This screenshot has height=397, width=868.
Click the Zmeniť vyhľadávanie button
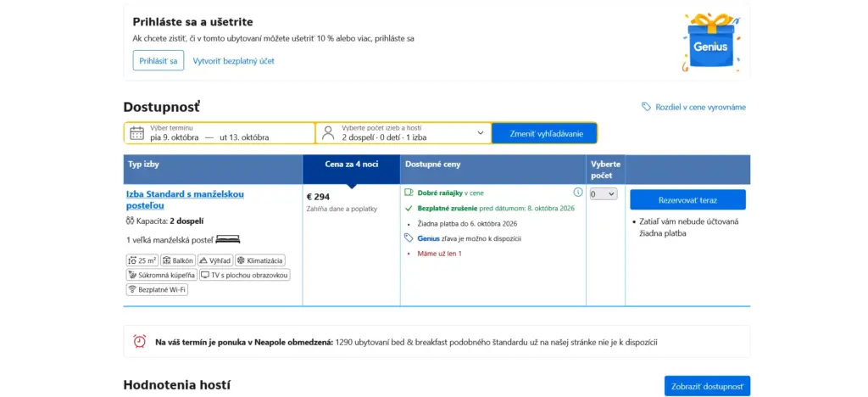point(545,133)
